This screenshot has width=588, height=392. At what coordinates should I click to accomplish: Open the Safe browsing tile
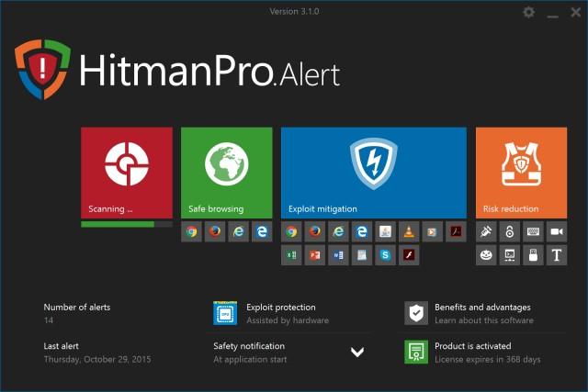click(x=226, y=172)
